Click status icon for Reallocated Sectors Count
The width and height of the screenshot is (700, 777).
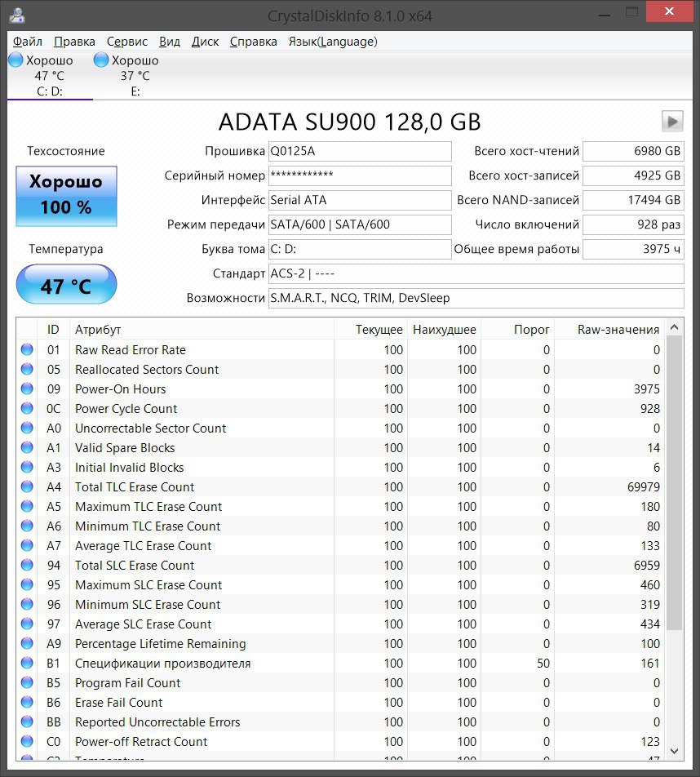click(27, 369)
